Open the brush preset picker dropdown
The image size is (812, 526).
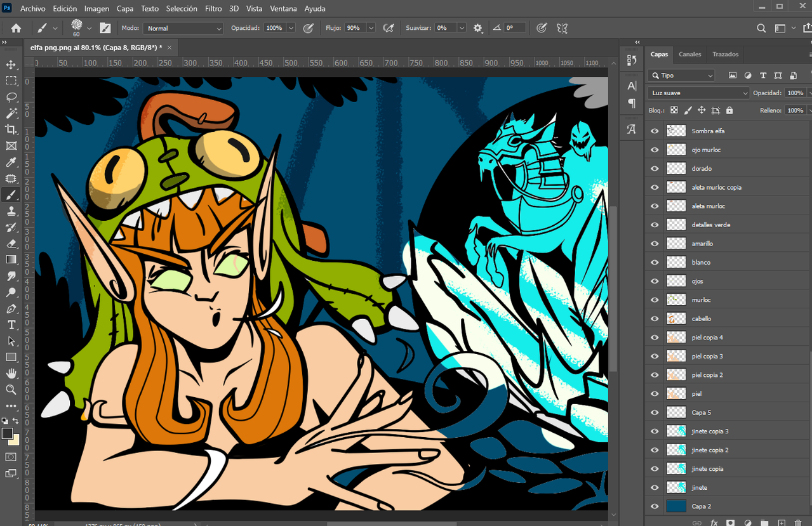point(89,28)
